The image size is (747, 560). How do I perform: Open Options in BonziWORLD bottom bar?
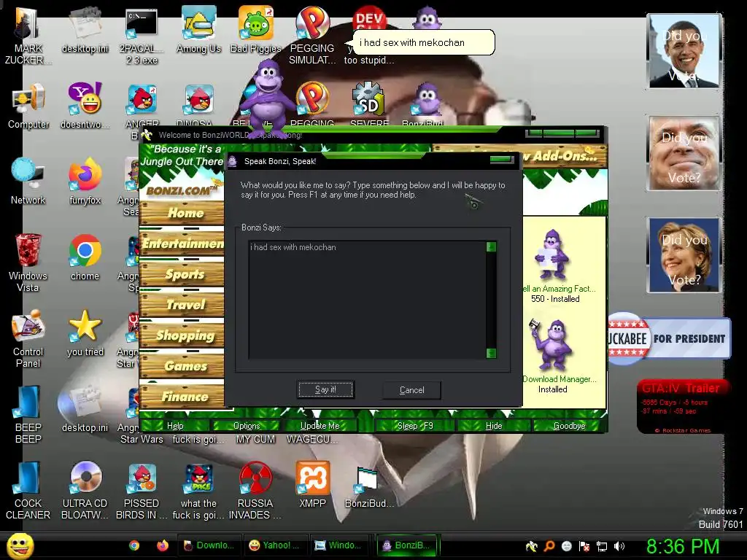(x=247, y=426)
